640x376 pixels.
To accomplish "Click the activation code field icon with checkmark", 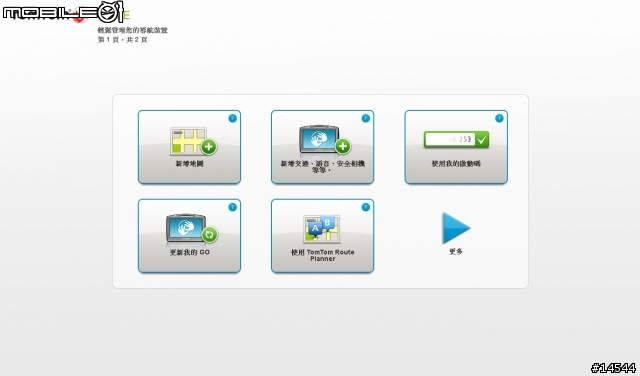I will coord(456,139).
